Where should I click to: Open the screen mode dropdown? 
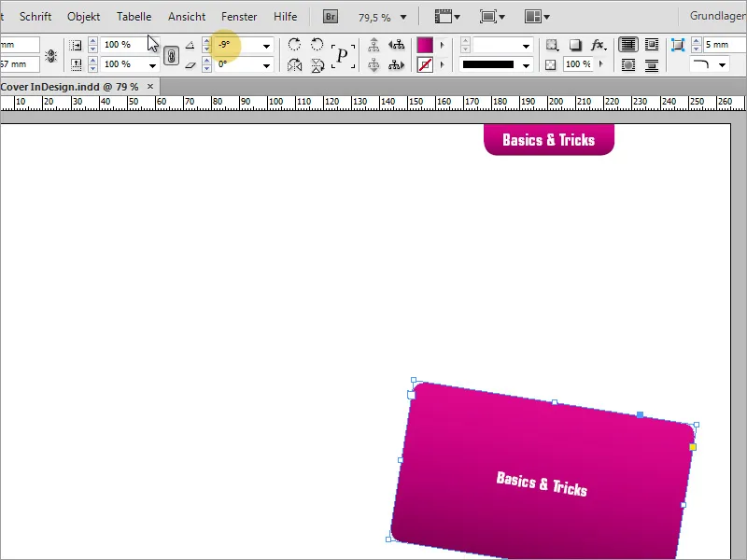(x=492, y=17)
